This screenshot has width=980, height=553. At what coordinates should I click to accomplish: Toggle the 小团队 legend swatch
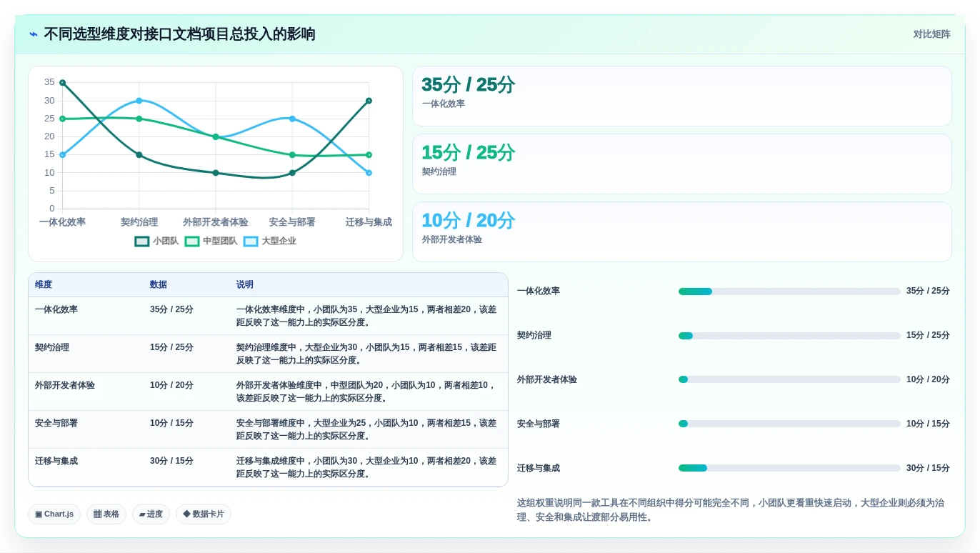coord(142,241)
